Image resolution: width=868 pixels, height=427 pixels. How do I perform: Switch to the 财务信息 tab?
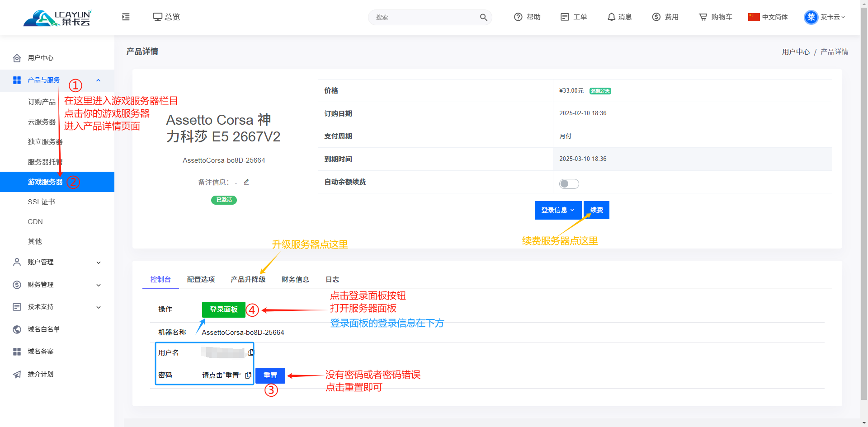pyautogui.click(x=295, y=279)
